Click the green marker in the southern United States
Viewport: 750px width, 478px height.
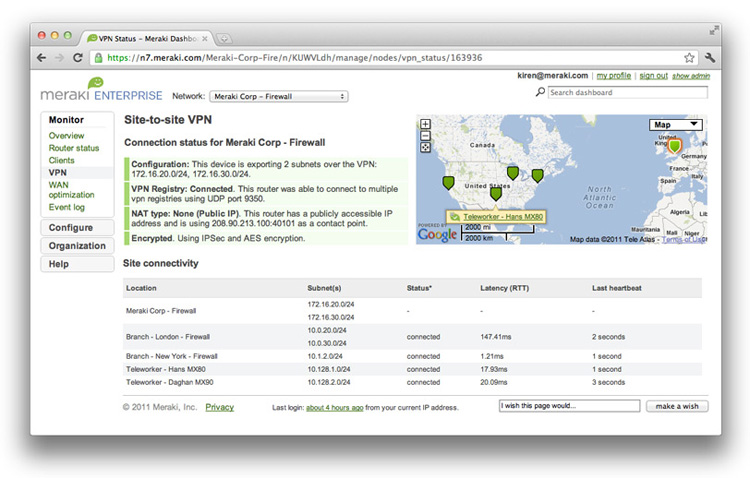[x=496, y=193]
